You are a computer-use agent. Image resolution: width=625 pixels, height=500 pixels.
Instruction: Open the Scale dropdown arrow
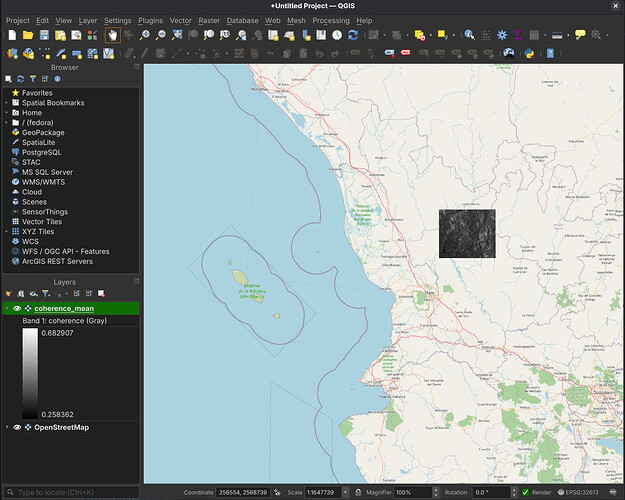[345, 492]
